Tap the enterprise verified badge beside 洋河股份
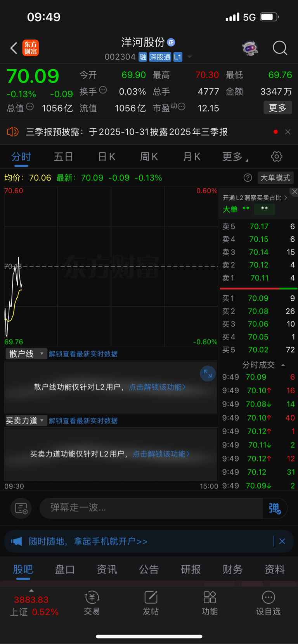Screen dimensions: 298x644 point(171,42)
